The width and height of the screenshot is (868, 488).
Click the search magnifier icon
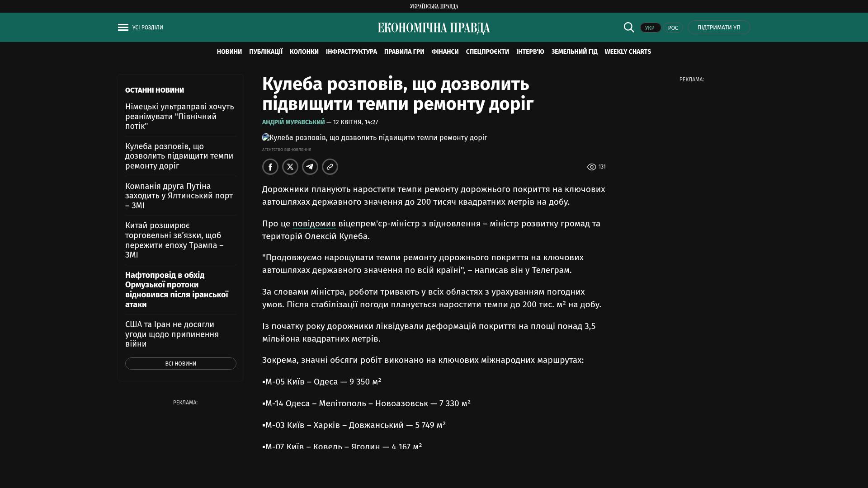(x=629, y=28)
